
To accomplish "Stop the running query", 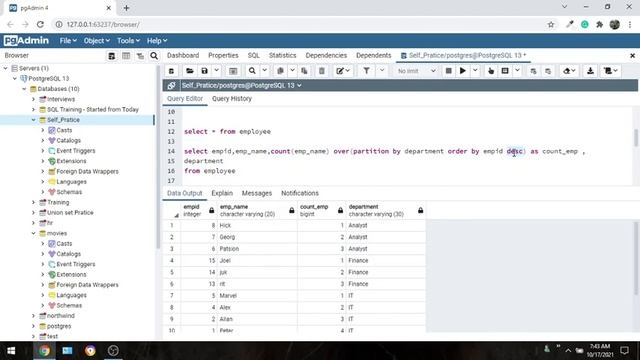I will coord(449,71).
